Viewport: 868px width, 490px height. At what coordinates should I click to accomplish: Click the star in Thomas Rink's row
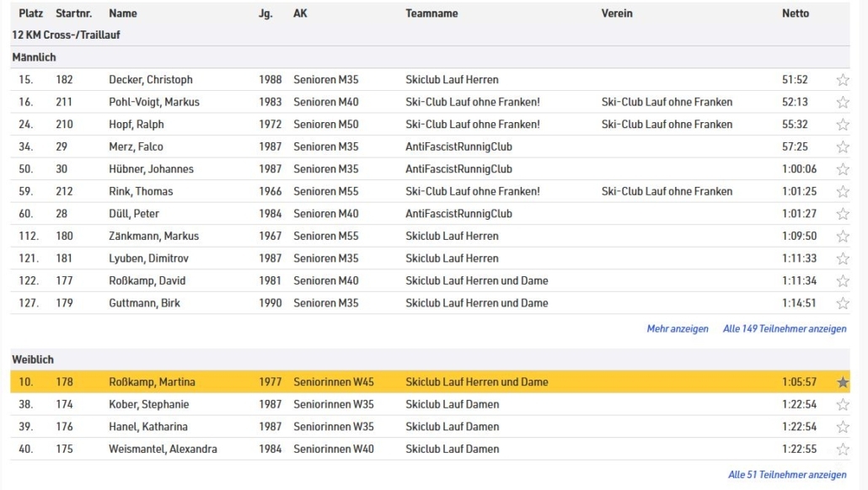point(842,192)
